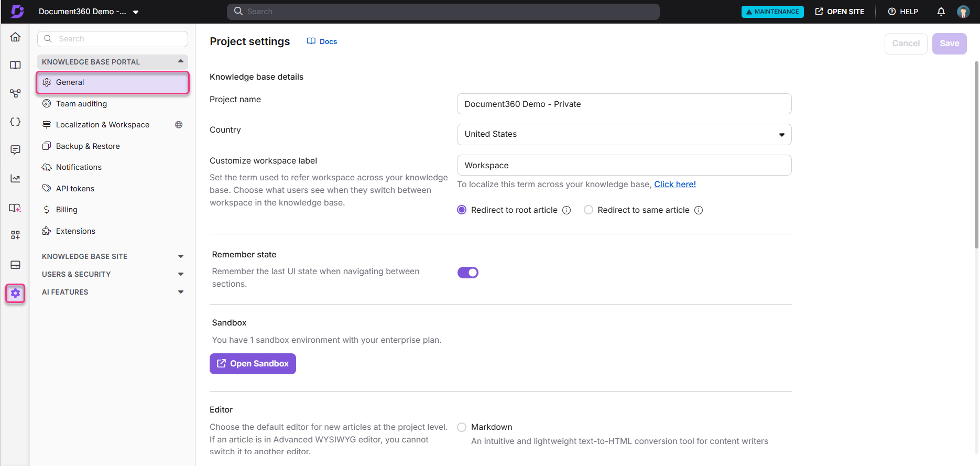This screenshot has width=980, height=466.
Task: Open the workflow nodes icon in rail
Action: pyautogui.click(x=15, y=93)
